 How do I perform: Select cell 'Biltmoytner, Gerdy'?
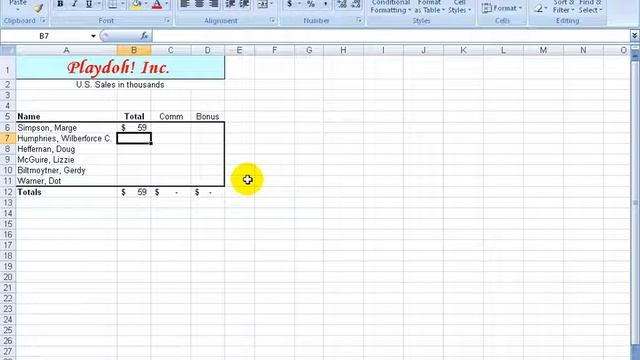(x=67, y=170)
